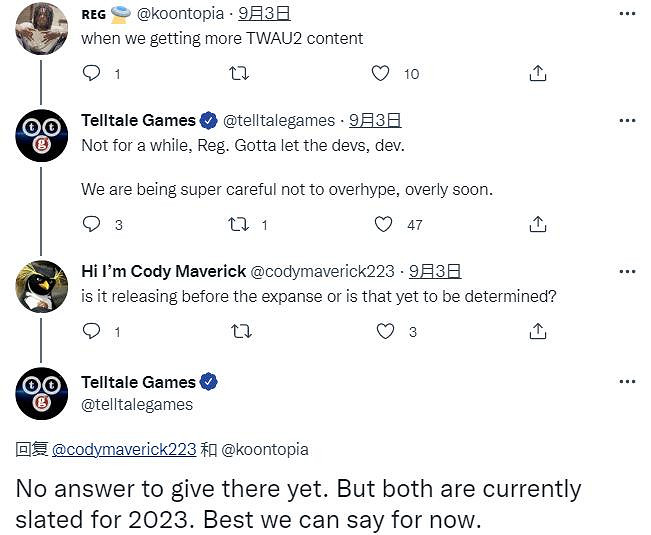651x535 pixels.
Task: Open @codymaverick223 mention in reply line
Action: [x=124, y=450]
